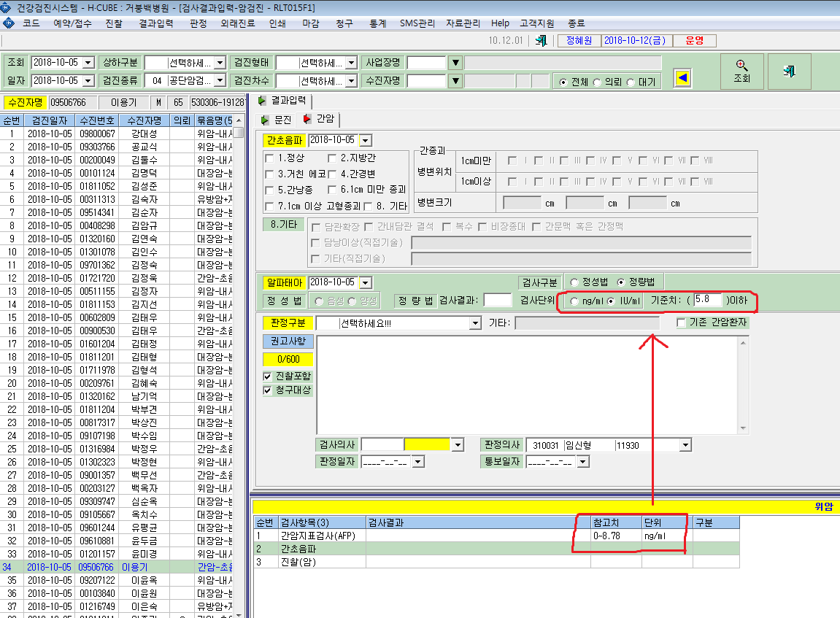The height and width of the screenshot is (618, 840).
Task: Click the 조회 magnifier search button
Action: coord(741,72)
